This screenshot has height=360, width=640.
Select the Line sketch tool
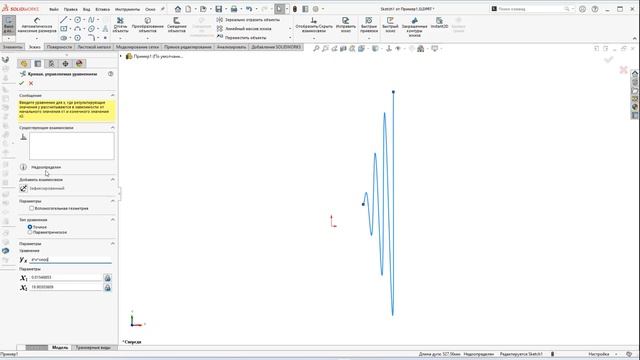tap(64, 20)
